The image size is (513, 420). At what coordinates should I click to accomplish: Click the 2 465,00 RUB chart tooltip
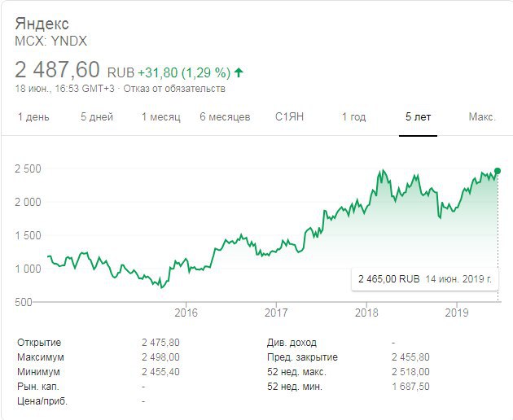click(x=425, y=279)
